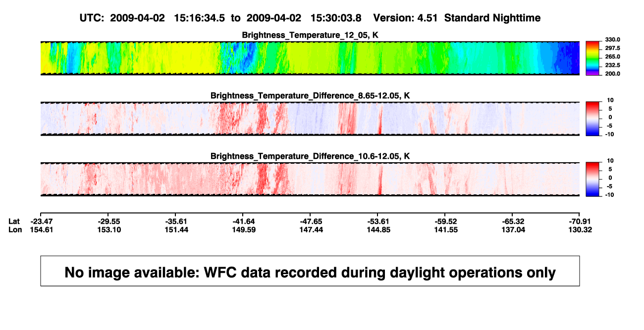Screen dimensions: 644x330
Task: Click the 200.0 color bar minimum label
Action: coord(612,74)
